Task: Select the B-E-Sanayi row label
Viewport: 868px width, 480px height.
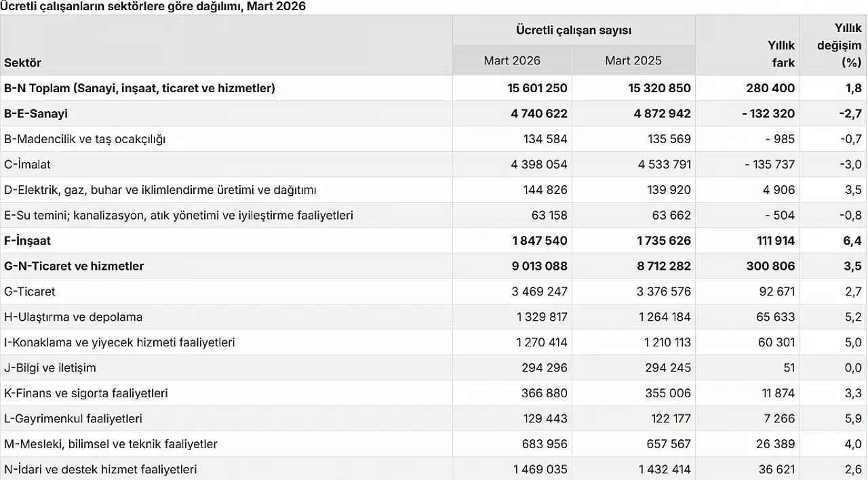Action: tap(36, 114)
